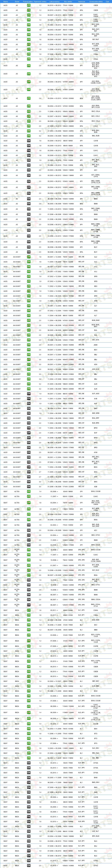This screenshot has height=868, width=112.
Task: Click diesel icon in A4 Avant BVF row
Action: point(29,433)
